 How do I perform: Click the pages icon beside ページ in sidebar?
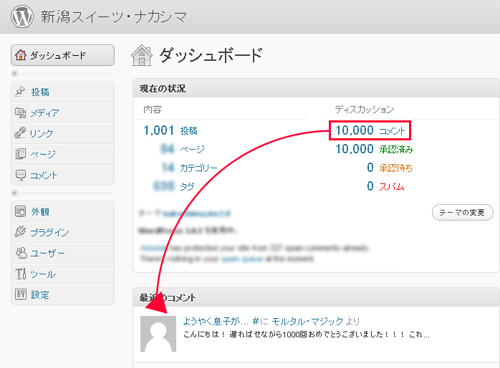click(x=20, y=153)
